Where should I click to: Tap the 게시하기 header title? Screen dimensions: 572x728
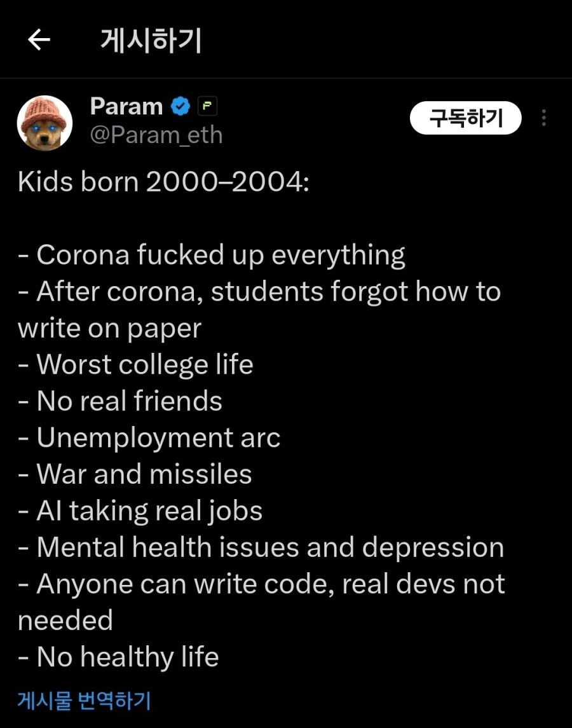click(x=151, y=41)
